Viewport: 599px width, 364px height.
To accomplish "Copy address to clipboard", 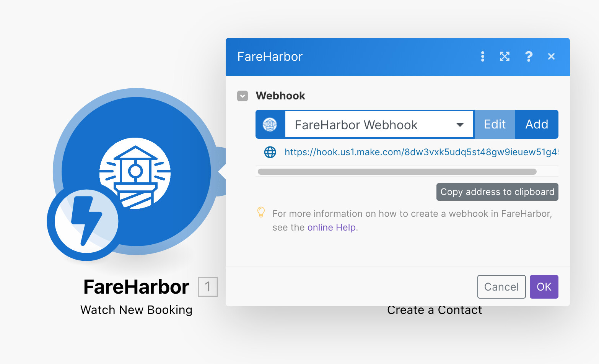I will tap(497, 192).
